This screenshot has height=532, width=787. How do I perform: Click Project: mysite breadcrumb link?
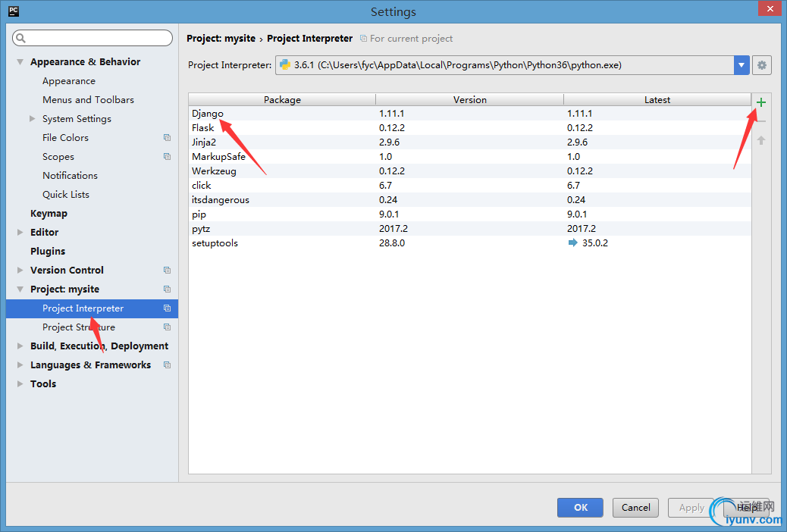coord(221,39)
